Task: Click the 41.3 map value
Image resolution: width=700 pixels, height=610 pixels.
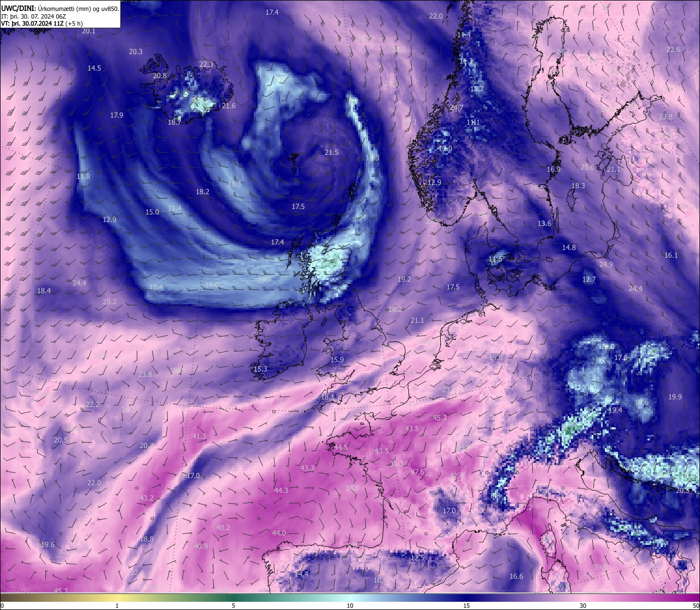Action: (199, 436)
